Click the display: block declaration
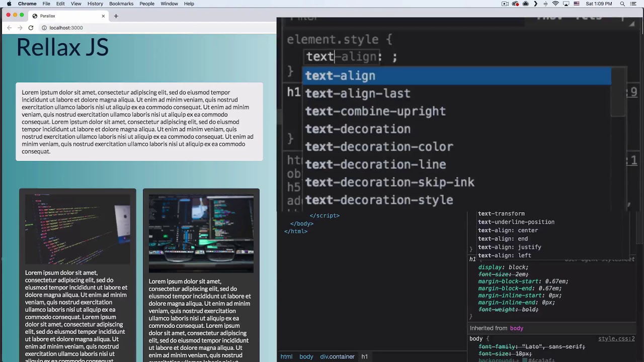 (503, 267)
